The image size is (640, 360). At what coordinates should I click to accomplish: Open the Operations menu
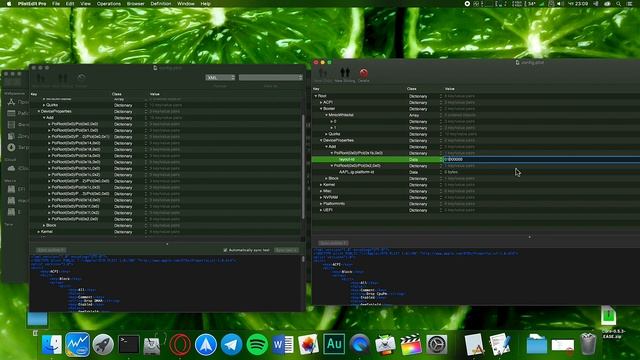click(109, 4)
